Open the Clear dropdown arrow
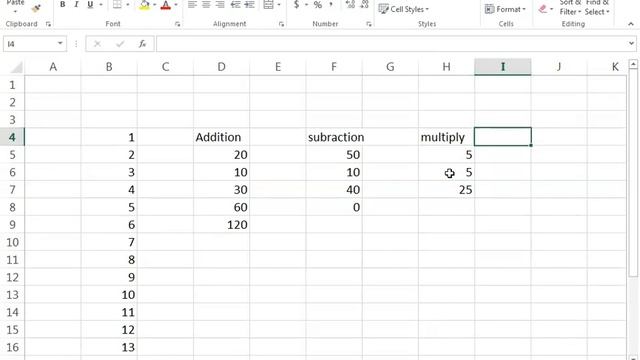Screen dimensions: 640x360 [x=551, y=9]
